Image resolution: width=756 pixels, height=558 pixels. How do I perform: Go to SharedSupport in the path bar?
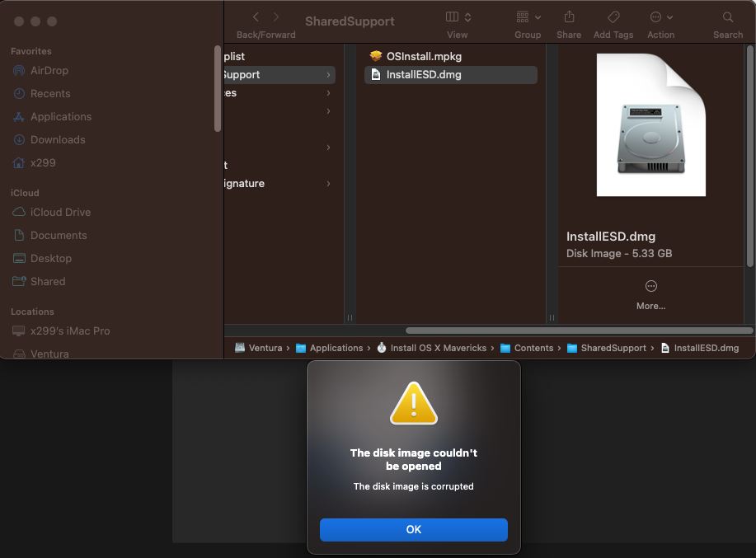tap(607, 348)
